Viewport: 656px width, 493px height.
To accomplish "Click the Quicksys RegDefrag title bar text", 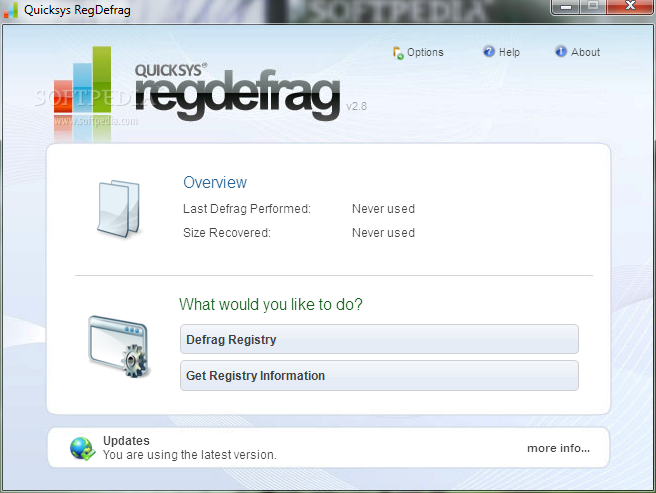I will 77,10.
